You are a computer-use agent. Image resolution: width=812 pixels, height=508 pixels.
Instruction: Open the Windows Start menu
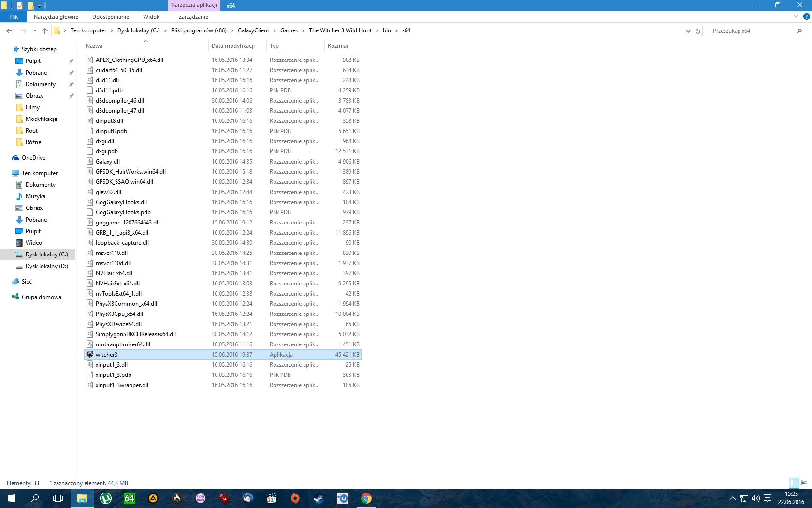click(x=12, y=498)
